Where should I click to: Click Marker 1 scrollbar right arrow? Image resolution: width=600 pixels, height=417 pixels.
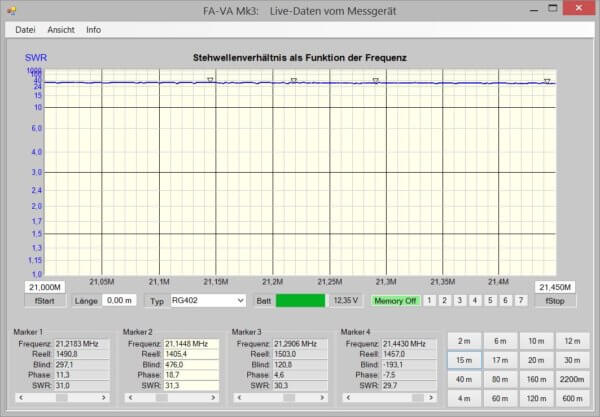(x=104, y=398)
